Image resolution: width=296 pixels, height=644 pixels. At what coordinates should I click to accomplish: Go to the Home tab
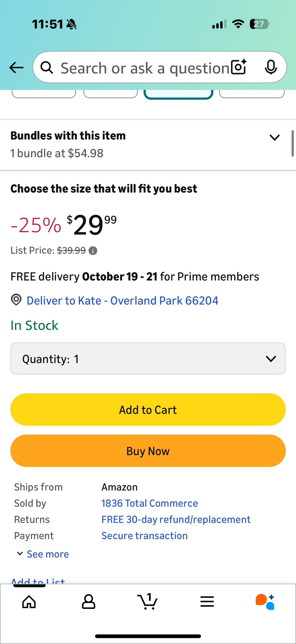click(x=29, y=602)
